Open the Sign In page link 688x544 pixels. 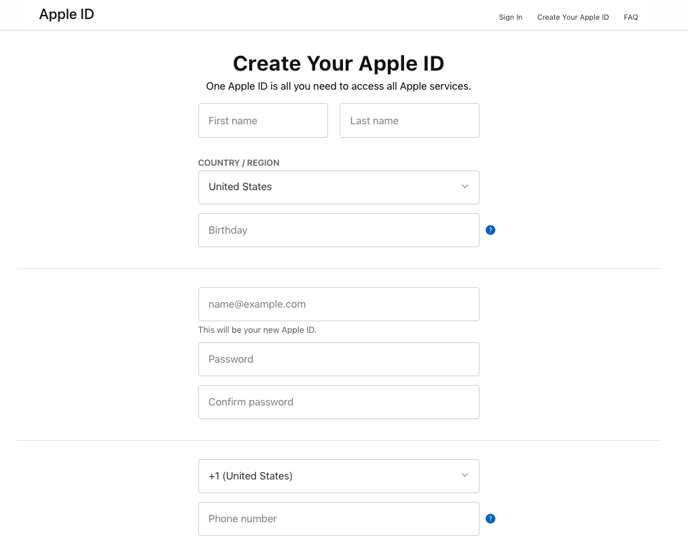pos(510,17)
